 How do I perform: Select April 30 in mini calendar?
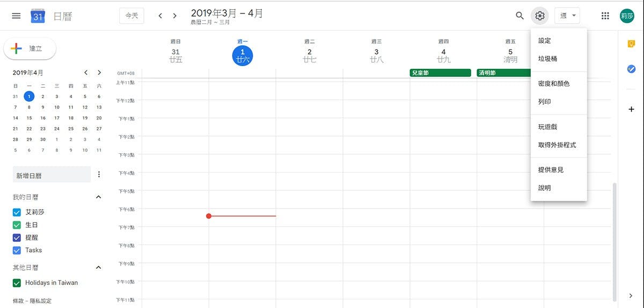click(x=43, y=139)
